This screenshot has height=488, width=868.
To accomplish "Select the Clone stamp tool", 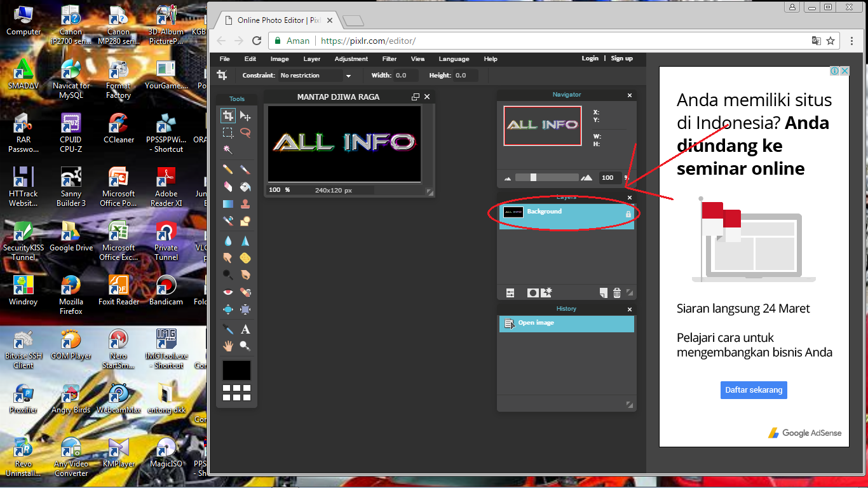I will coord(245,203).
